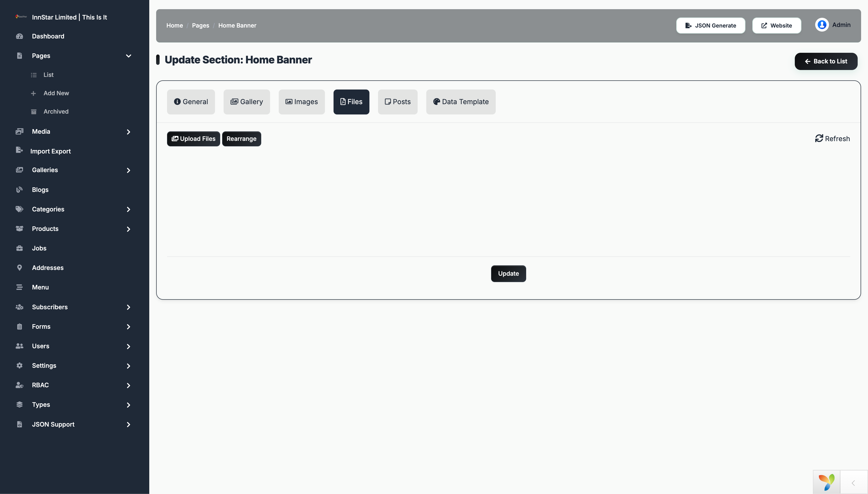Viewport: 868px width, 494px height.
Task: Click the Addresses location pin icon
Action: 19,268
